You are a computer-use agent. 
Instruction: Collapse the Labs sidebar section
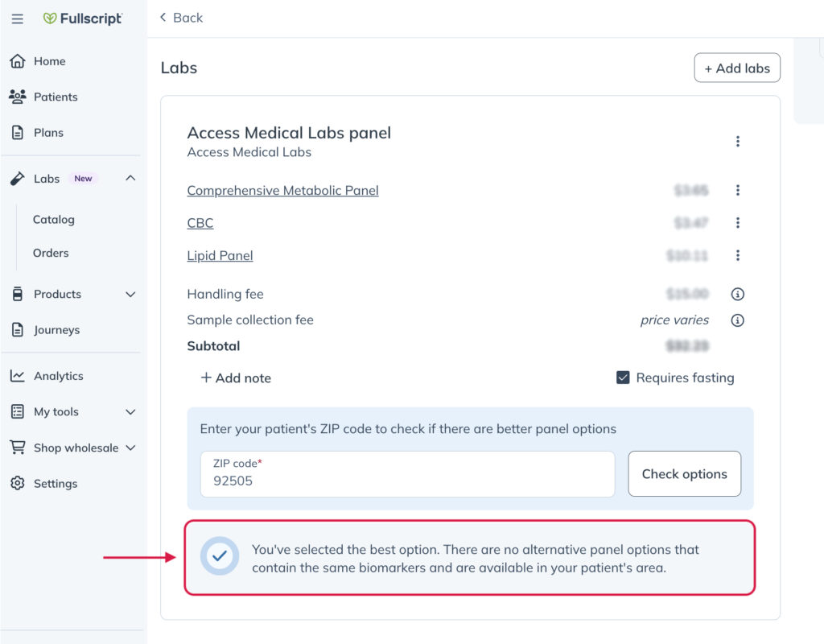pyautogui.click(x=131, y=178)
